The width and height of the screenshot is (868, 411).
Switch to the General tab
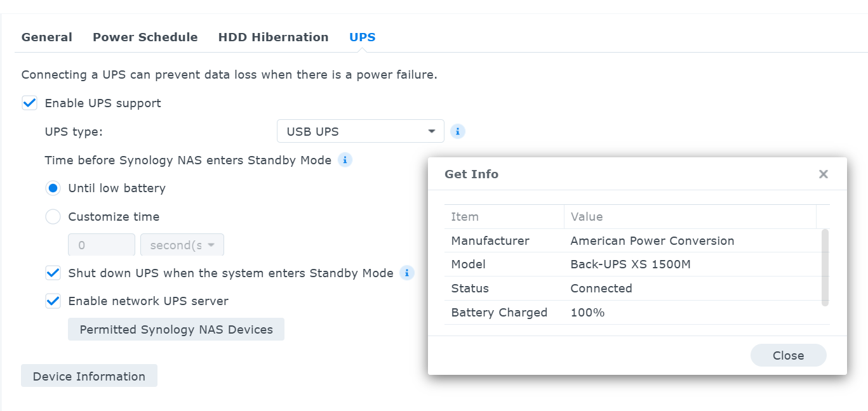[x=47, y=37]
